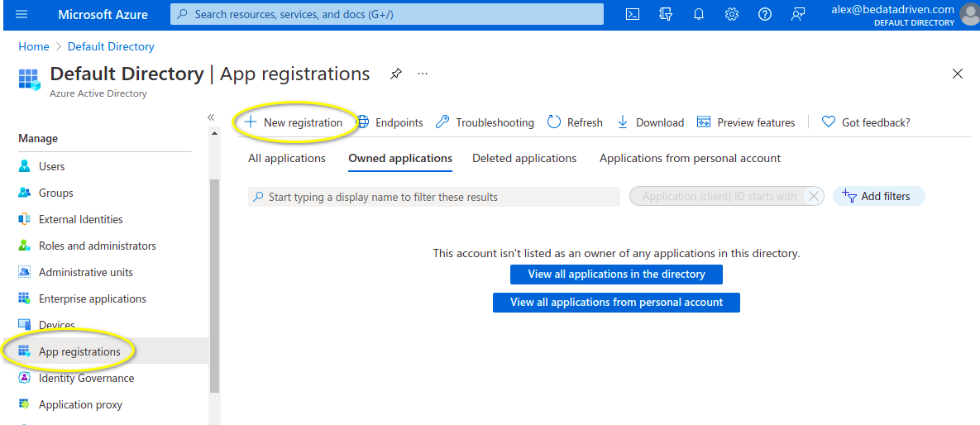Click View all applications from personal account
The width and height of the screenshot is (980, 425).
click(616, 303)
